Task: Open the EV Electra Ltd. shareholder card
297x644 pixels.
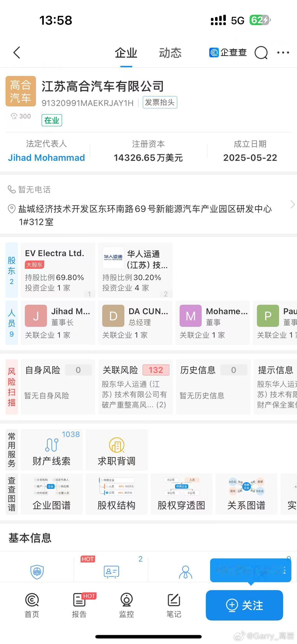Action: [58, 270]
